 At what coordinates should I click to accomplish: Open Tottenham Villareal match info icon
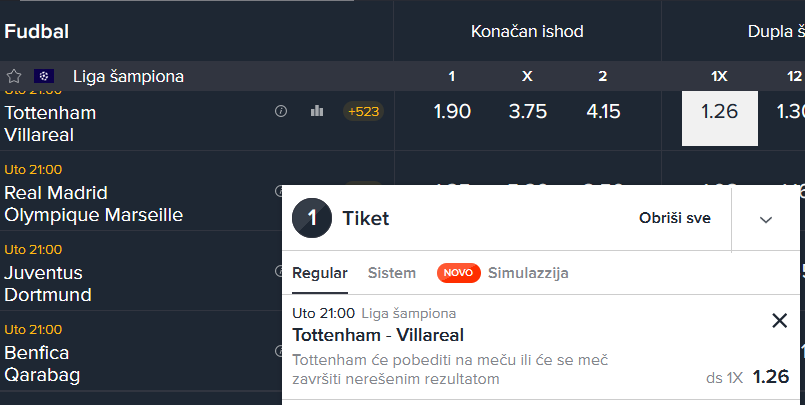[x=281, y=111]
